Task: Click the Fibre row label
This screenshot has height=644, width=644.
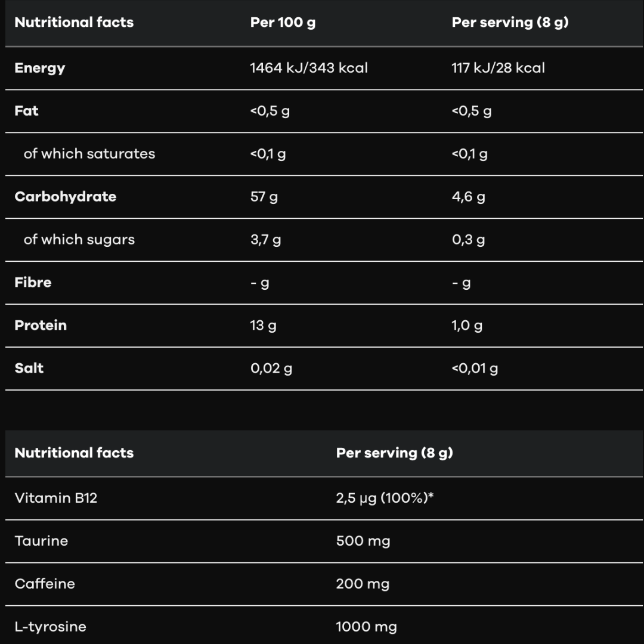Action: pos(33,283)
